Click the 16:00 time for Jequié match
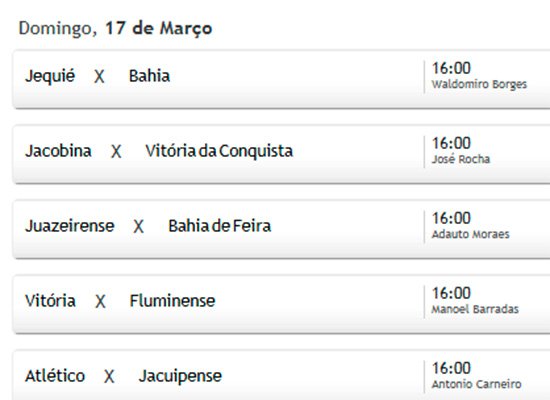This screenshot has height=400, width=550. (451, 68)
